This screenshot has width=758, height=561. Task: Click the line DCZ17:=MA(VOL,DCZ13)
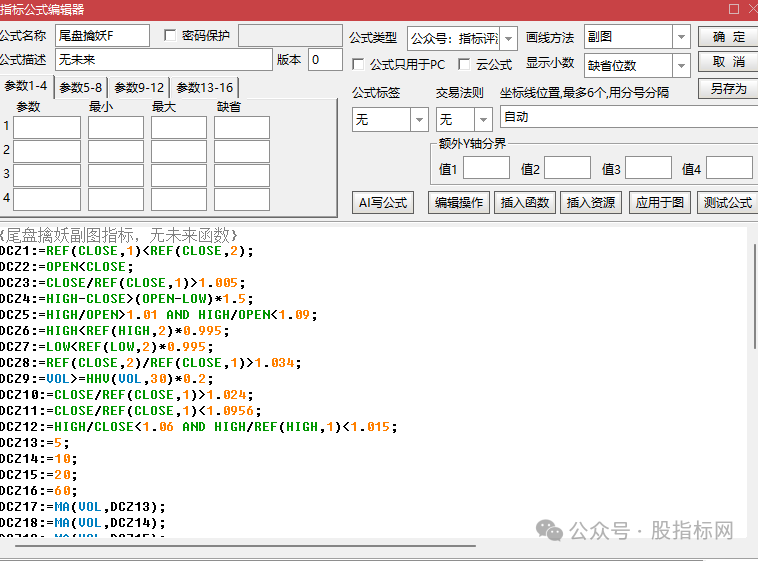tap(83, 506)
